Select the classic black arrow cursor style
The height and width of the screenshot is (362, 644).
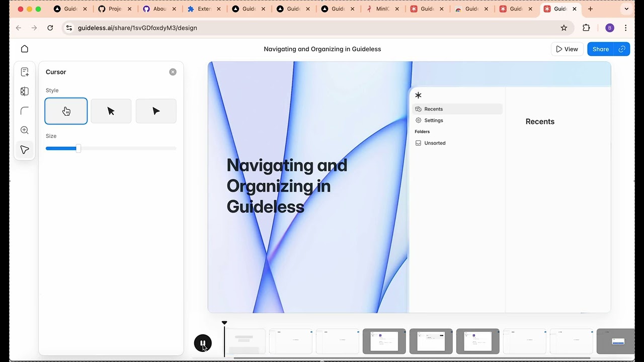point(111,111)
